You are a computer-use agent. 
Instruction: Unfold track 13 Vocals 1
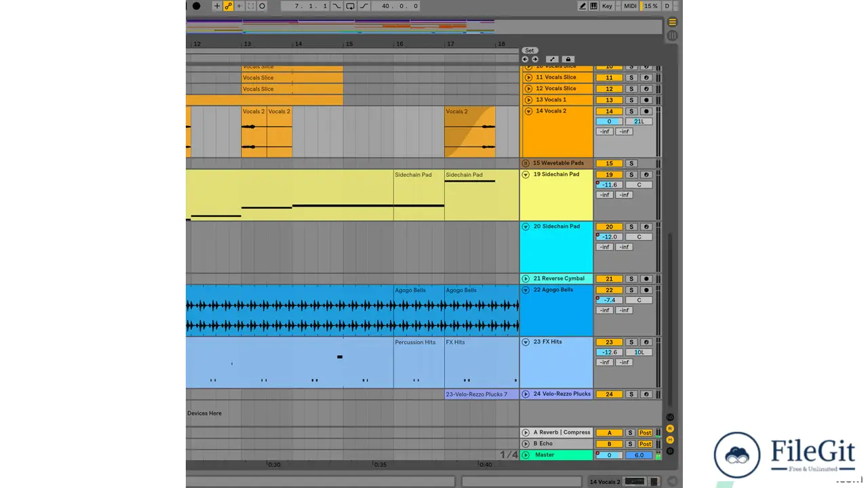point(528,100)
